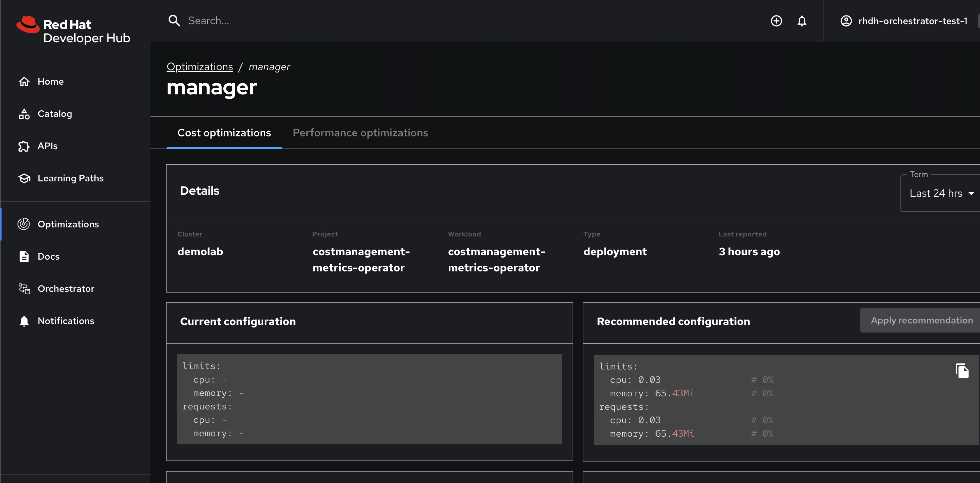Click the plus-circle create icon in header
This screenshot has height=483, width=980.
click(776, 21)
